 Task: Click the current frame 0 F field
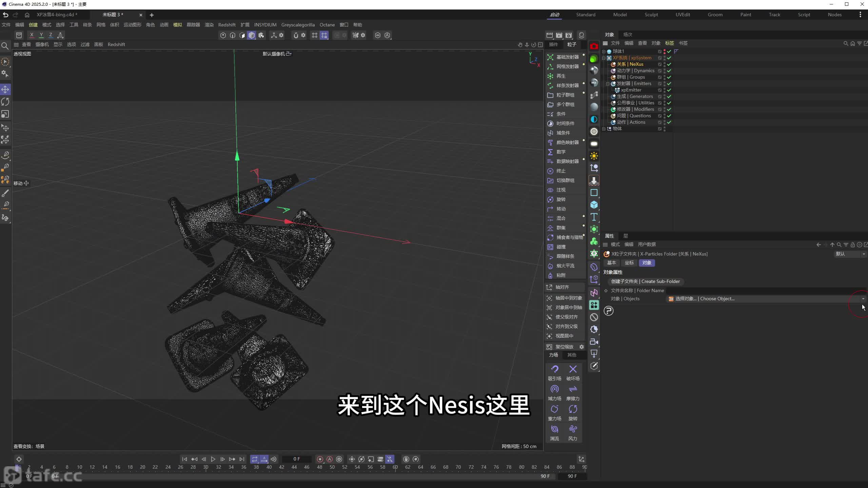point(297,459)
